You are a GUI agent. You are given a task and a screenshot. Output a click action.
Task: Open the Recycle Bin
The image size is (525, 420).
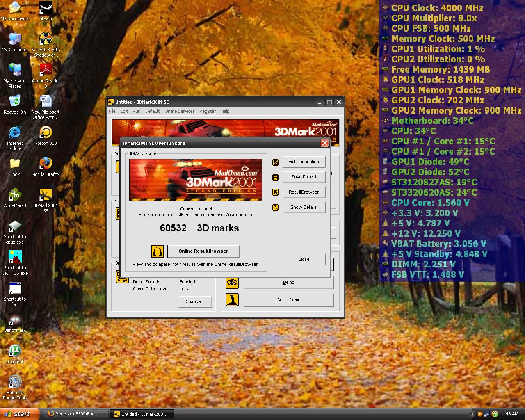[x=15, y=105]
